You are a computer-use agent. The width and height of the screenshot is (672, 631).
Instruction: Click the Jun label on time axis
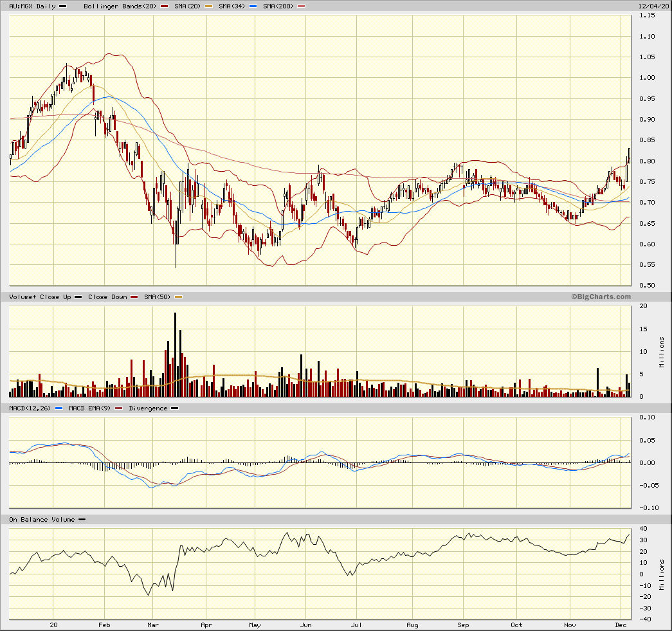[x=306, y=625]
